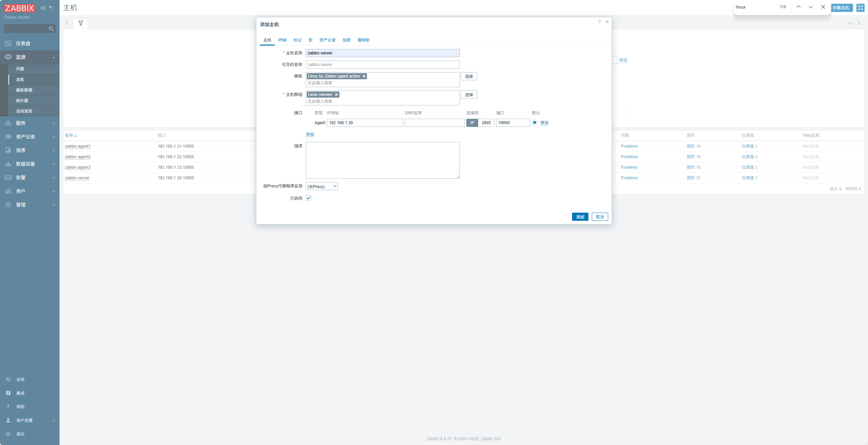Expand the 服务 menu section
The width and height of the screenshot is (868, 445).
coord(54,123)
